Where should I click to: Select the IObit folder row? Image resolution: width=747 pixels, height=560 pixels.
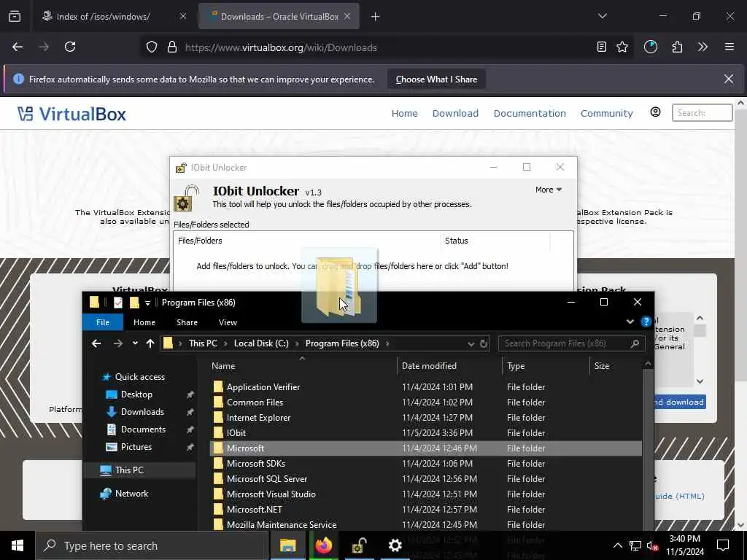(x=425, y=433)
